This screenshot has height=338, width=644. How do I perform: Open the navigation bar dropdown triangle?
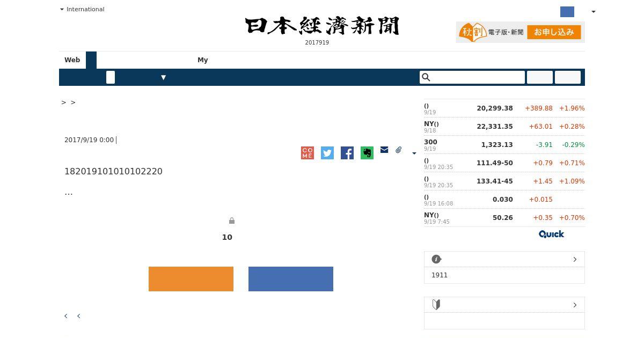pos(163,77)
